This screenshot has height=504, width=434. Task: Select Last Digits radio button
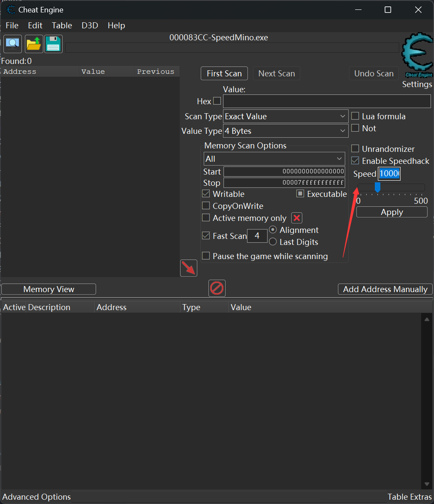click(x=273, y=242)
